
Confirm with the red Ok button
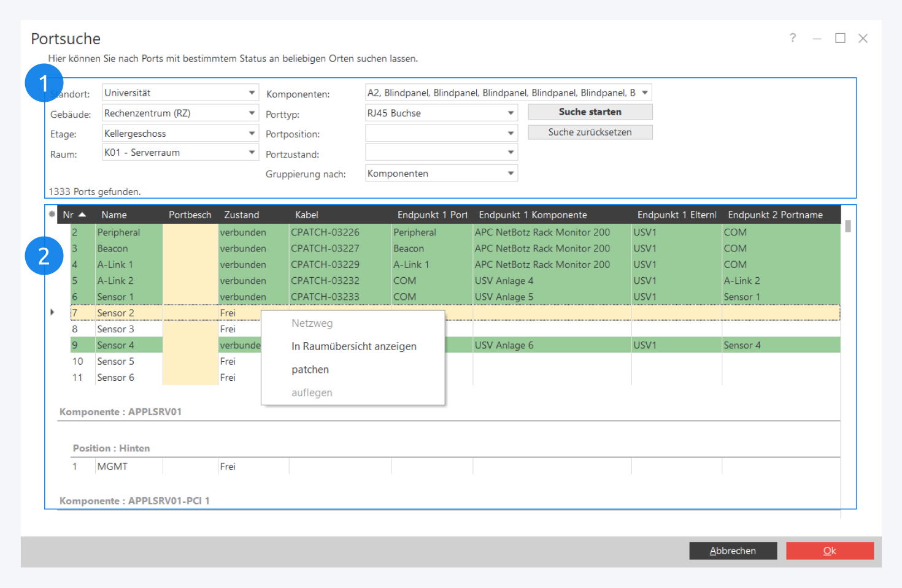tap(830, 551)
